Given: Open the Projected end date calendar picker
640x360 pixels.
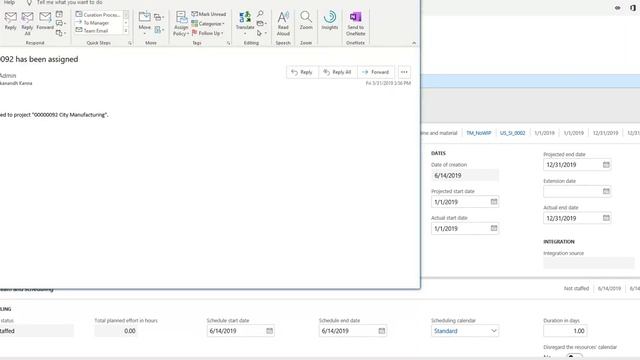Looking at the screenshot, I should click(606, 164).
